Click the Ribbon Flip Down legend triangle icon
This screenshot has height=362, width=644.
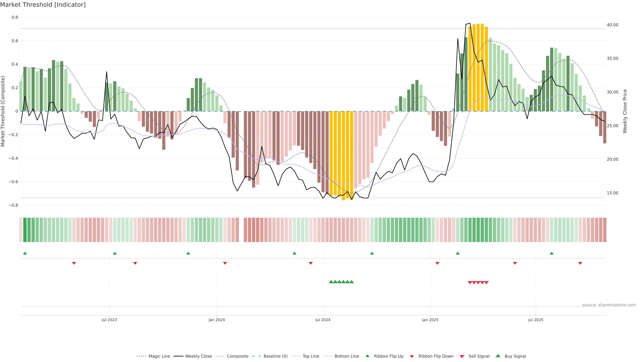(412, 356)
